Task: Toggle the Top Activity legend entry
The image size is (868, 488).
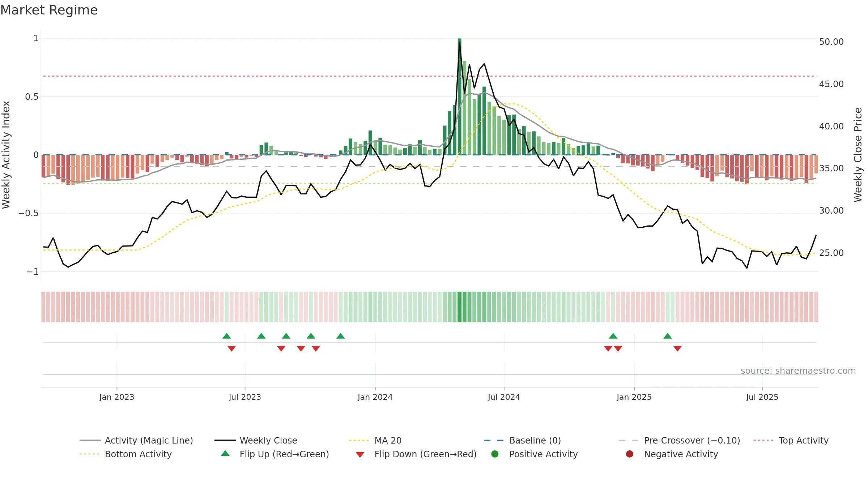Action: [x=791, y=440]
